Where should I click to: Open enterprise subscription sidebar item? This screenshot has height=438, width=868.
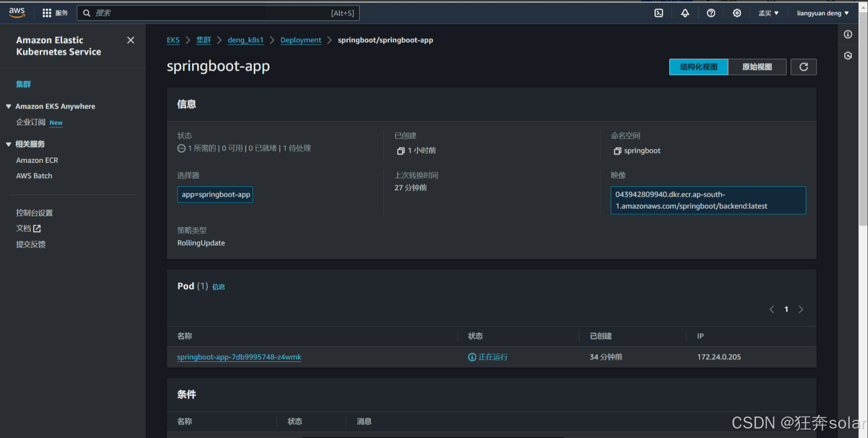(30, 122)
